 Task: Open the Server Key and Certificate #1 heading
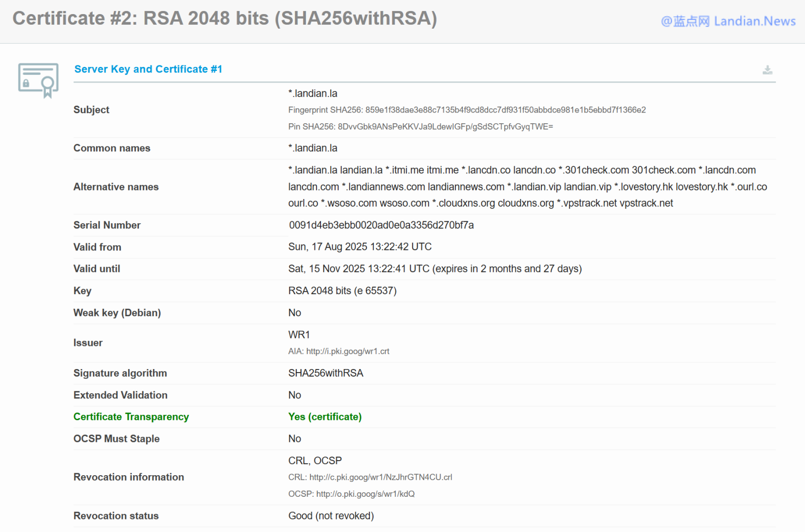[x=148, y=69]
